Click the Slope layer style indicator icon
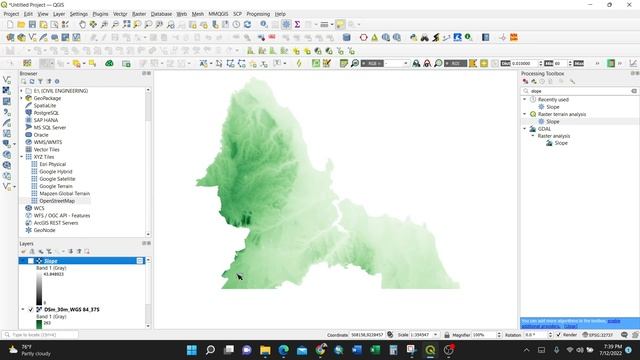640x360 pixels. [x=140, y=261]
